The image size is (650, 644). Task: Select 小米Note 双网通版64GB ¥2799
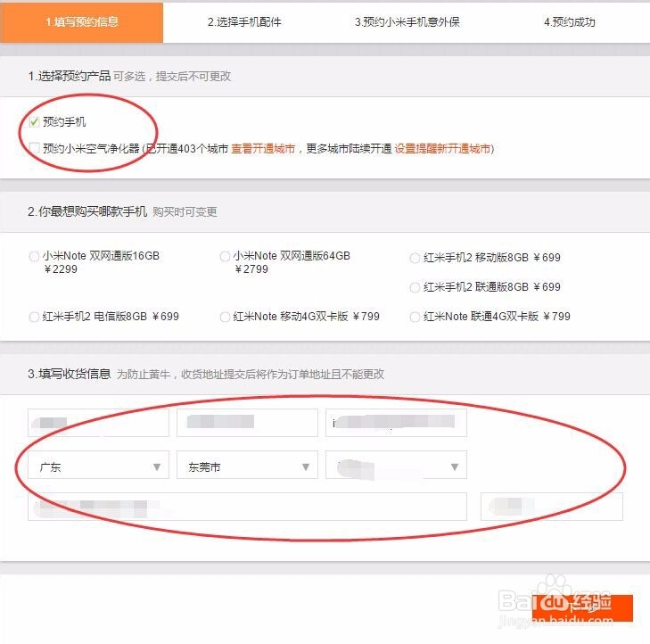coord(225,256)
